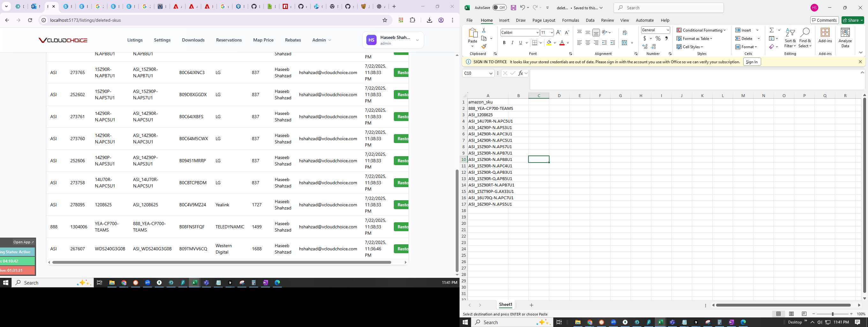Viewport: 868px width, 327px height.
Task: Toggle Underline formatting
Action: (520, 43)
